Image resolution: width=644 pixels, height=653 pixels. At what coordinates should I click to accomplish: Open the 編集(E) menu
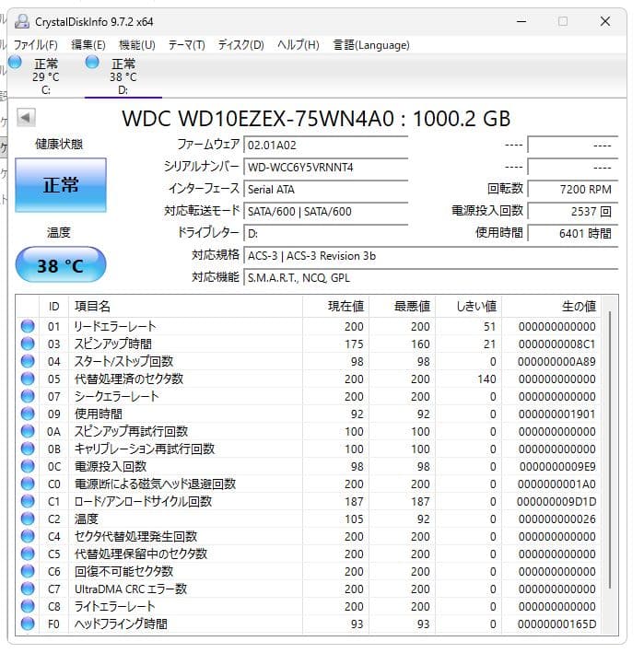click(x=88, y=45)
